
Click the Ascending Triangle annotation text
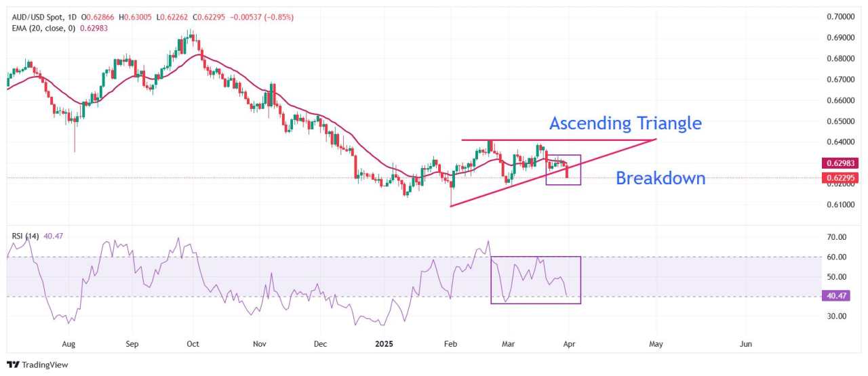coord(625,123)
